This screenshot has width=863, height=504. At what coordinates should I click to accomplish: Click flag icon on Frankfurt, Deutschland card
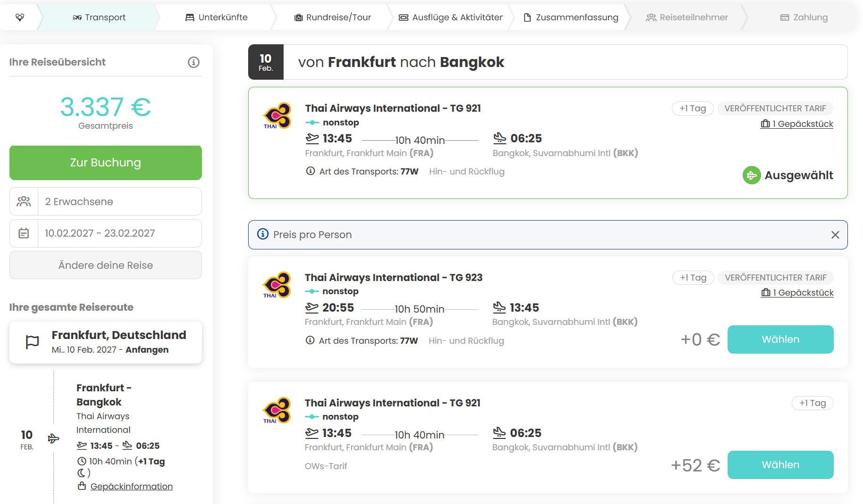(32, 342)
